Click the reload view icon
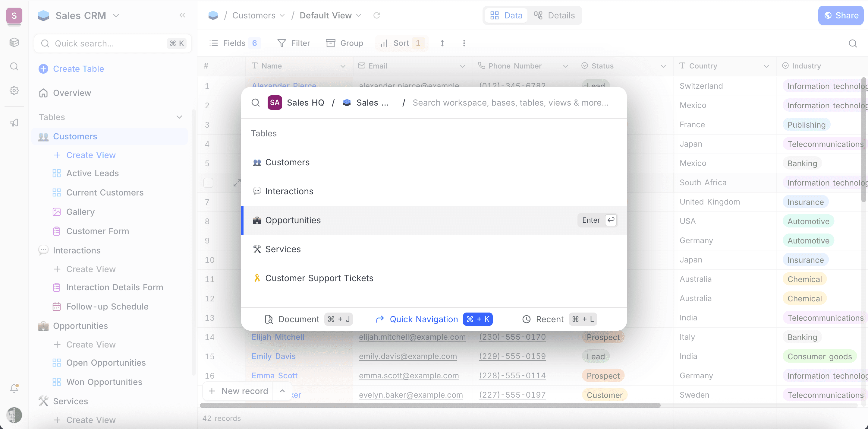 tap(376, 15)
